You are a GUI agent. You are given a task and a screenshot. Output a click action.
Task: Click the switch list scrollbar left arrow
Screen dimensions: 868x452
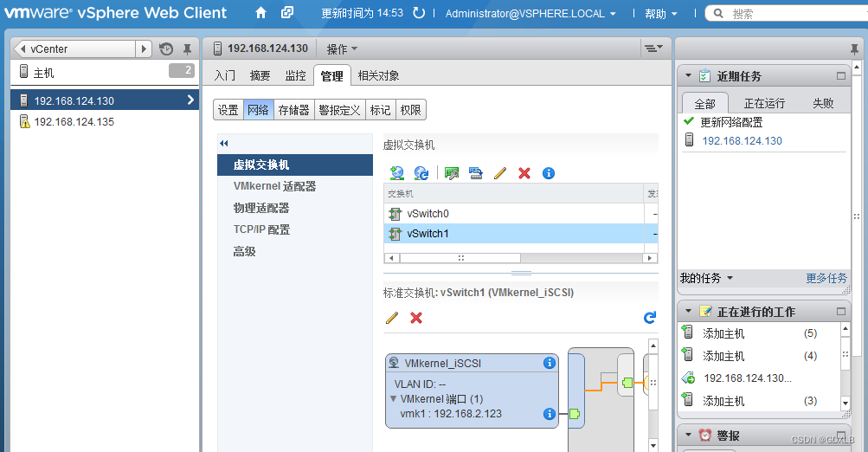(x=391, y=257)
